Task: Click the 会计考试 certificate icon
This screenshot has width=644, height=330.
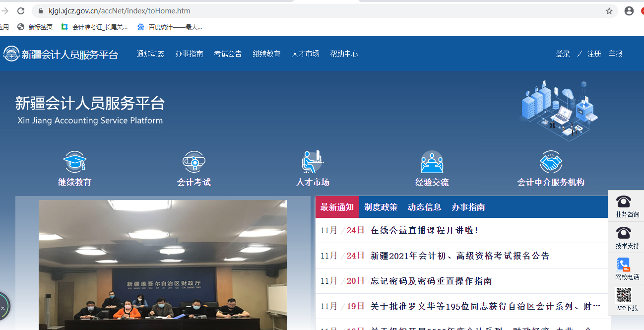Action: point(193,162)
